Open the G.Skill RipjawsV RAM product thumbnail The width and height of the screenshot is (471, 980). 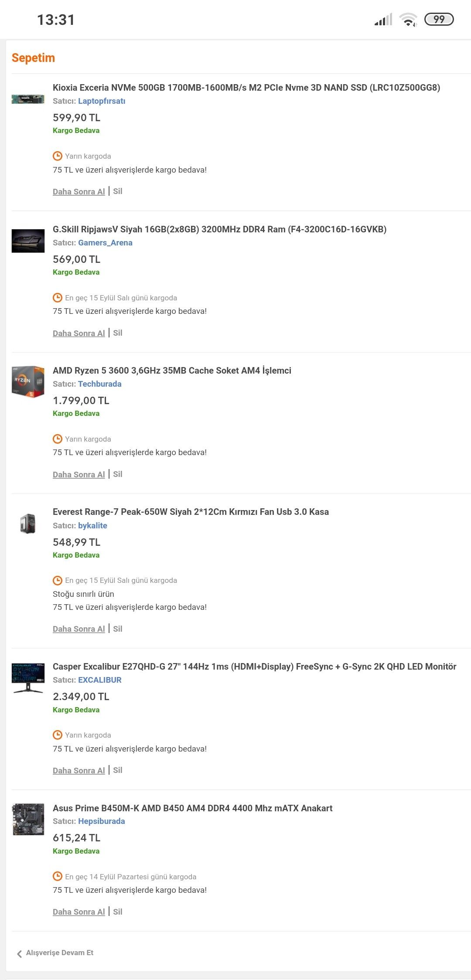[x=28, y=241]
